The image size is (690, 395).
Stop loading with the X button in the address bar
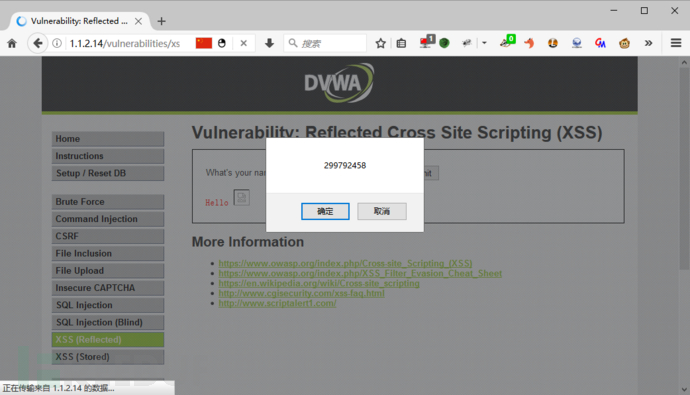(x=243, y=43)
